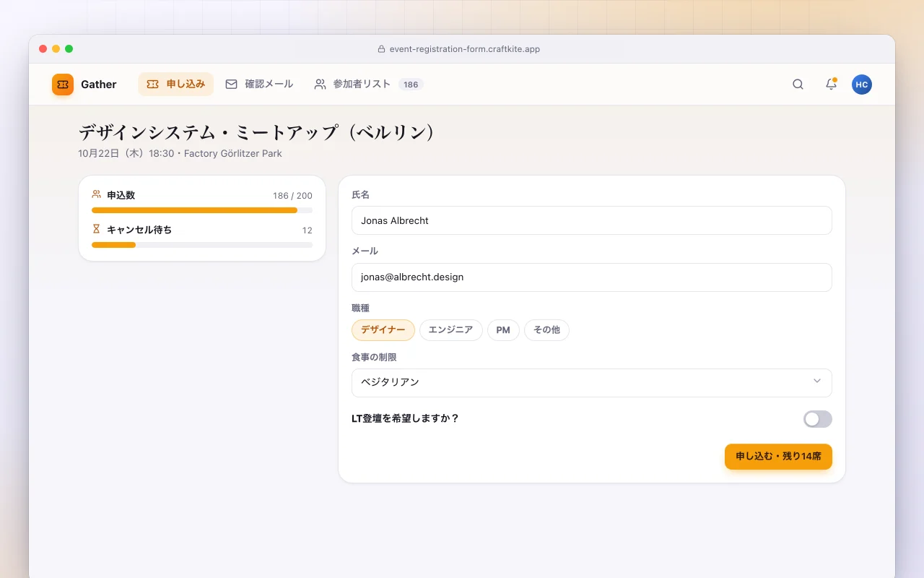This screenshot has width=924, height=578.
Task: Click the 申込数 progress bar
Action: pos(202,210)
